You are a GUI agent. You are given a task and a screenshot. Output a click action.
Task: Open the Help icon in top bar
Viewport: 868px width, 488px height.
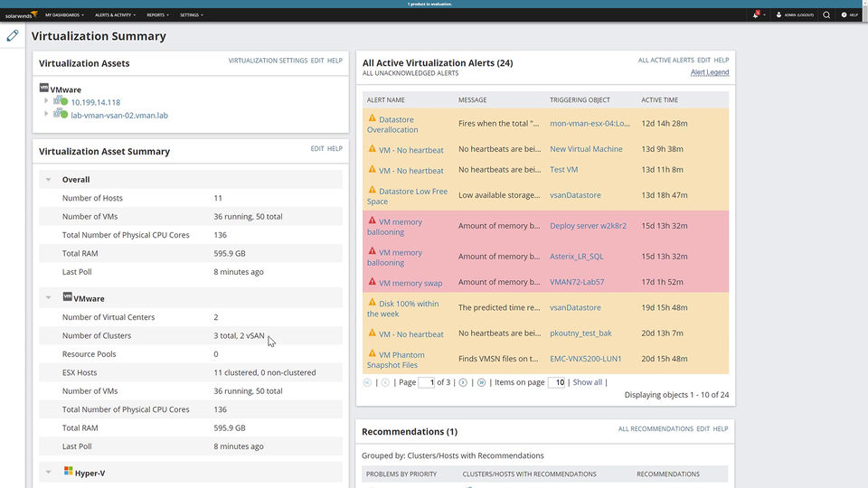(x=844, y=15)
